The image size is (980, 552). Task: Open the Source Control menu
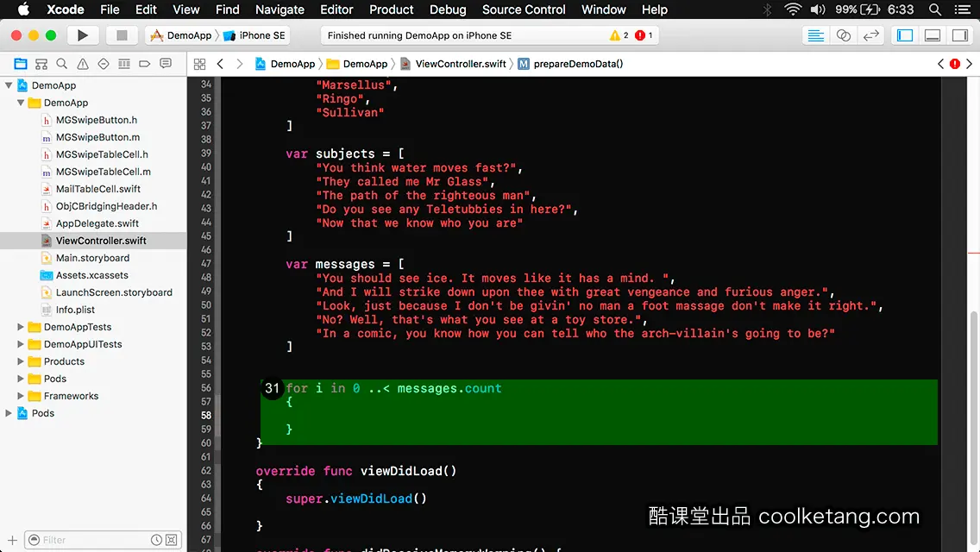tap(524, 9)
